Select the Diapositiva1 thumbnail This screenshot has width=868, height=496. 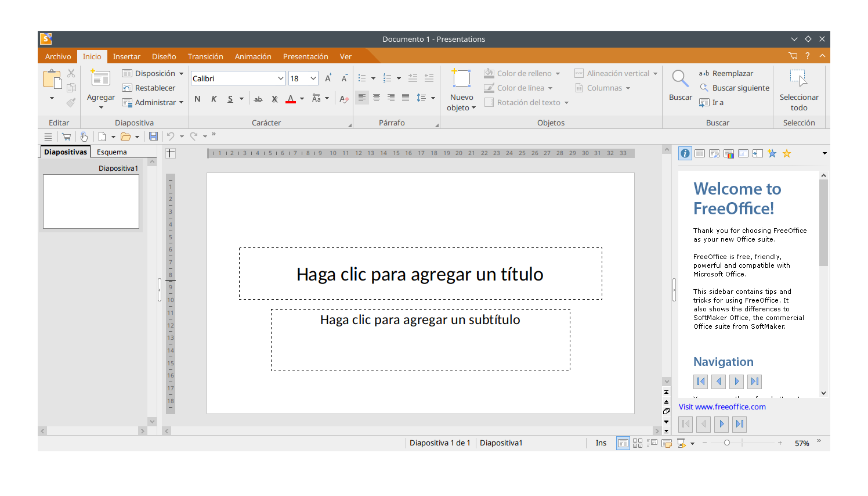(91, 202)
